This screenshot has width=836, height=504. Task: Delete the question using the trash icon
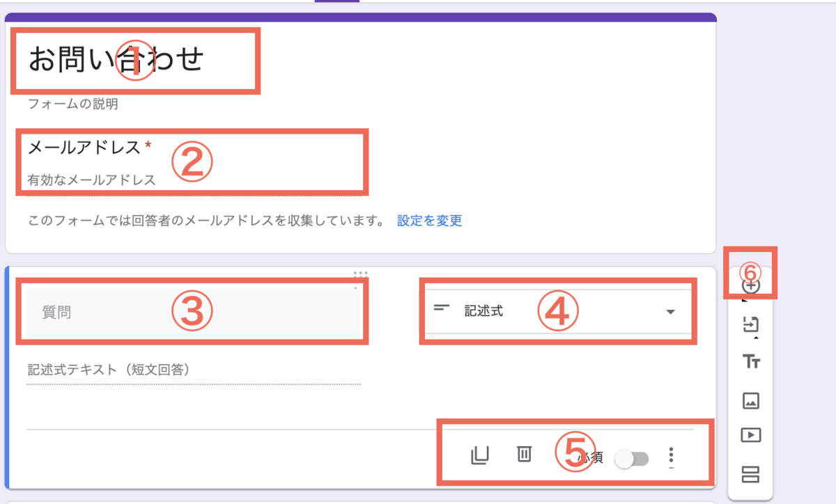[x=525, y=455]
